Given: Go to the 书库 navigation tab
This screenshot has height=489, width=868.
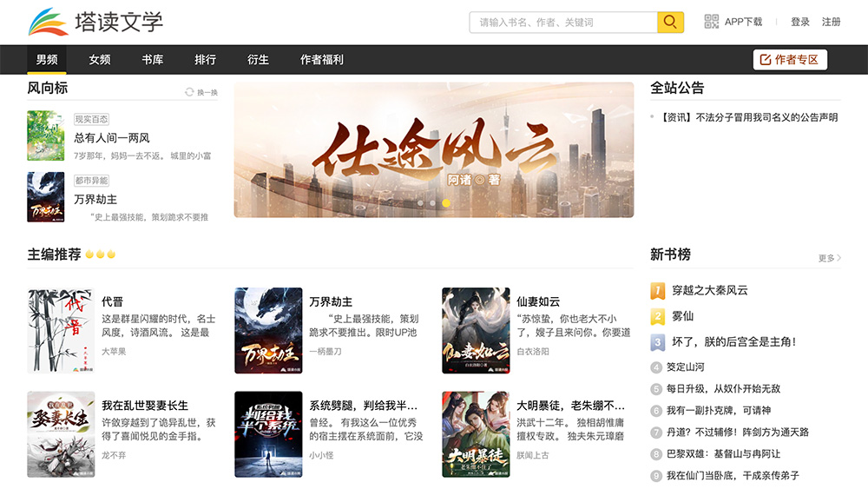Looking at the screenshot, I should (x=153, y=60).
